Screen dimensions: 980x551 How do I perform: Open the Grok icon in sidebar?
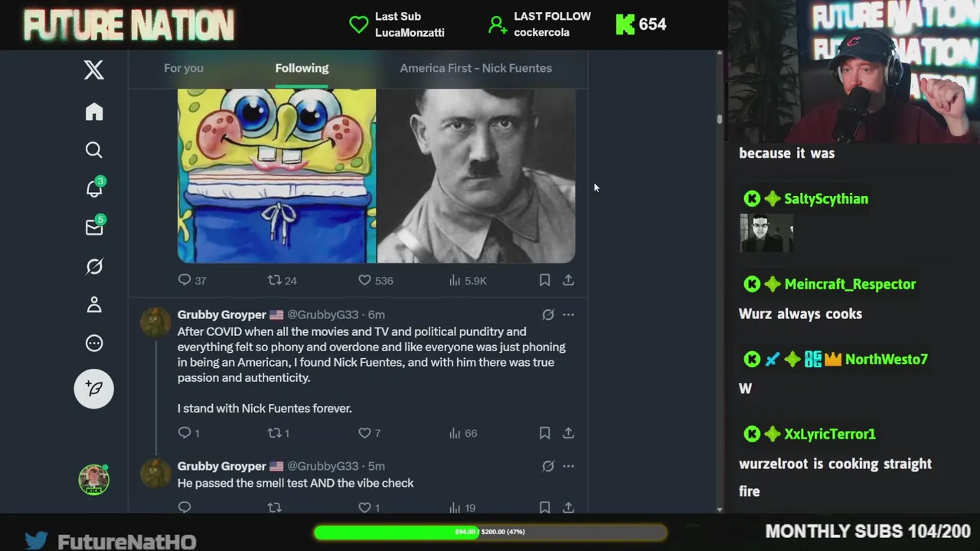tap(93, 266)
